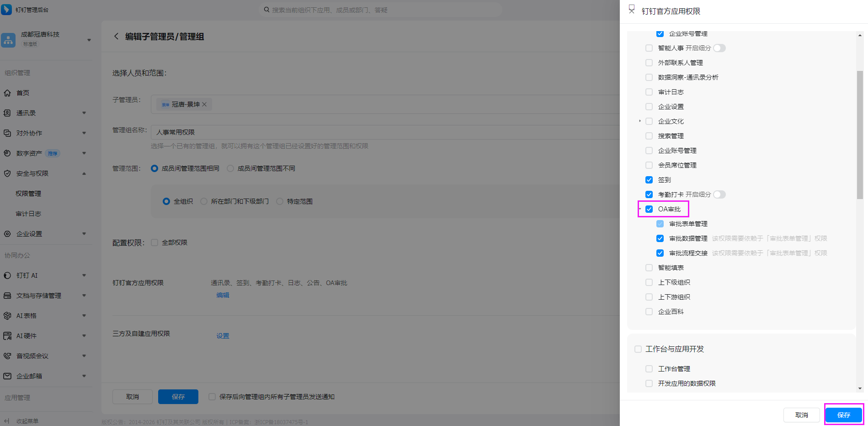Screen dimensions: 868x426
Task: Go back using the arrow beside 编辑子管理员/管理组
Action: pos(116,36)
